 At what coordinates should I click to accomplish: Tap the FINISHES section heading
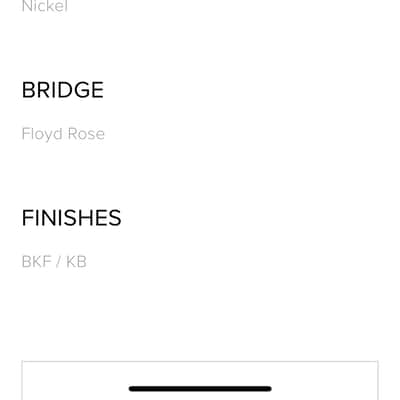pos(71,218)
